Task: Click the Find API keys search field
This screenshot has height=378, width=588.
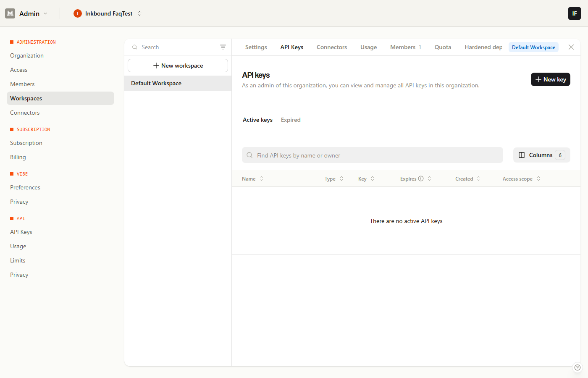Action: point(373,155)
